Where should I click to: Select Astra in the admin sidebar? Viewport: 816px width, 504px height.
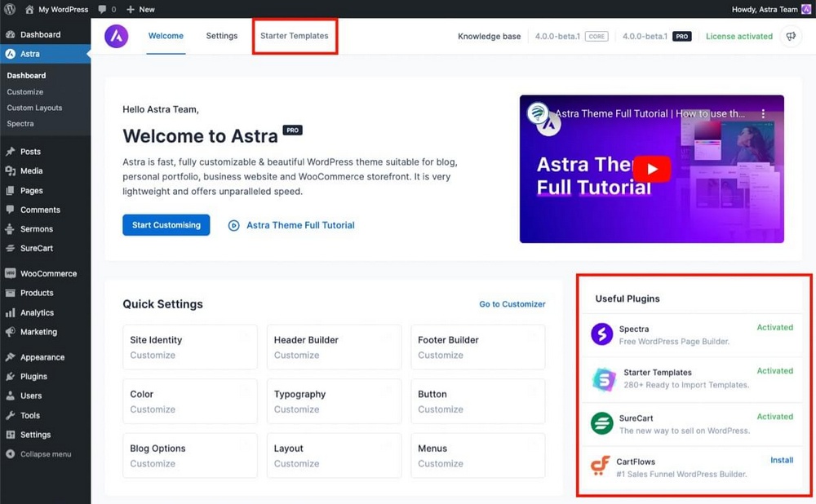click(45, 54)
